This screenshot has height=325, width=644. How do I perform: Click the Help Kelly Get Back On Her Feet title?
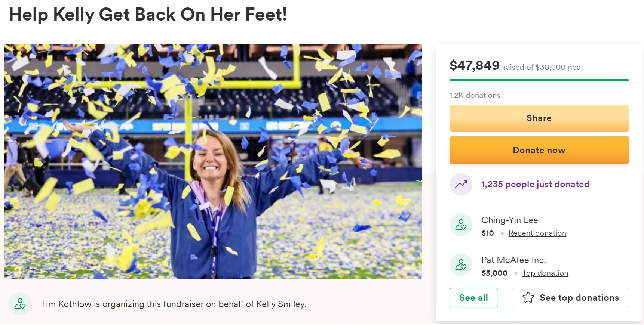(x=148, y=15)
